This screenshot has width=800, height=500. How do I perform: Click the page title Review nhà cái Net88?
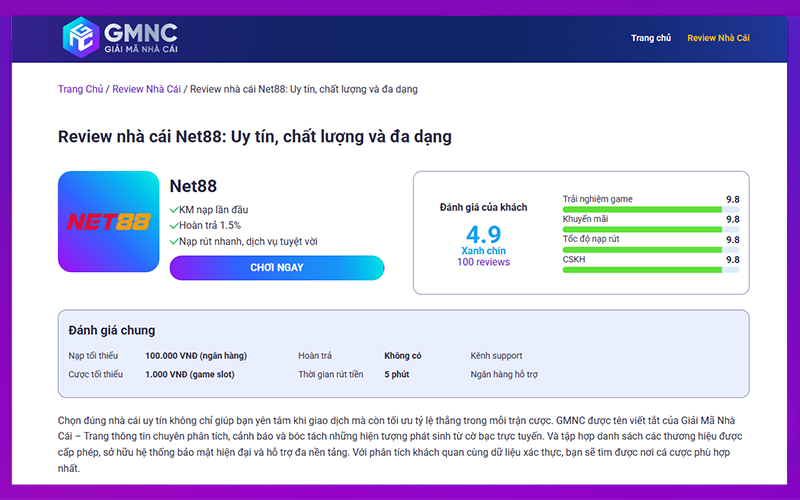[255, 137]
